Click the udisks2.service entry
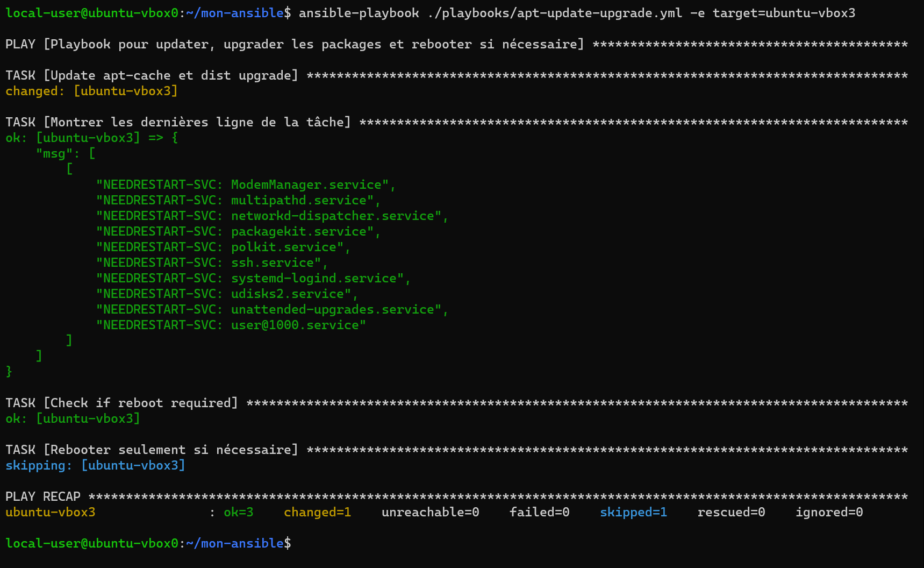The height and width of the screenshot is (568, 924). click(227, 294)
